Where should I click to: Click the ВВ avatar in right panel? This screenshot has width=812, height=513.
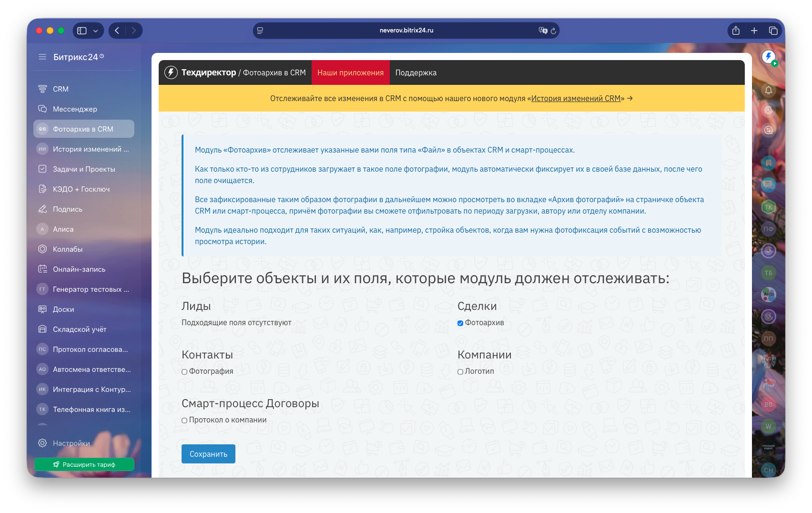coord(769,405)
